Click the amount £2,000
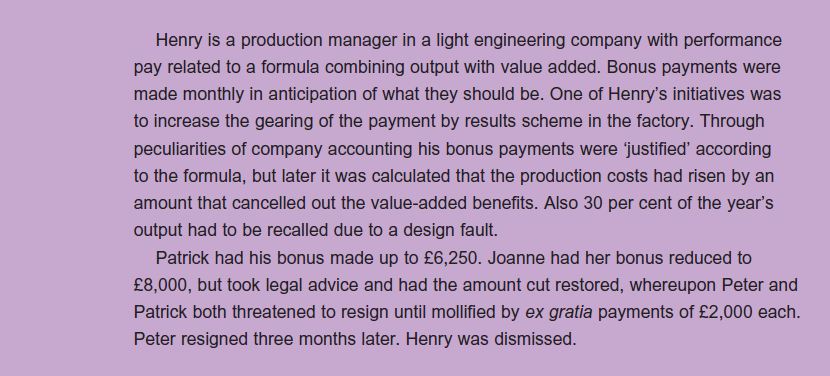 tap(725, 312)
